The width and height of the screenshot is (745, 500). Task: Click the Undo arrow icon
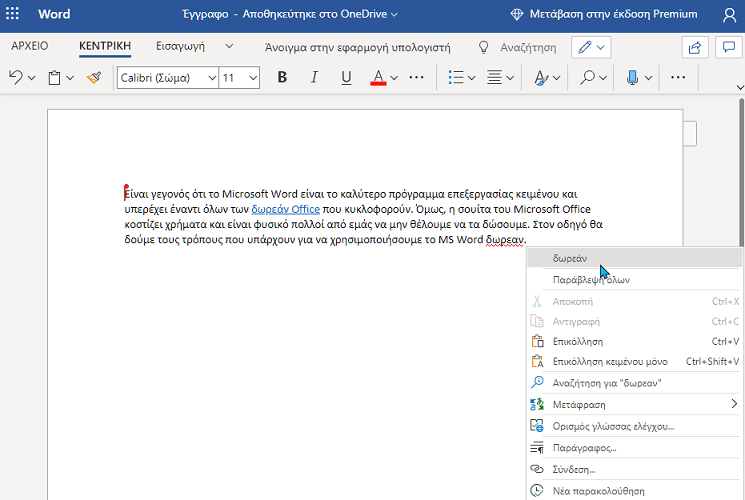(x=16, y=77)
